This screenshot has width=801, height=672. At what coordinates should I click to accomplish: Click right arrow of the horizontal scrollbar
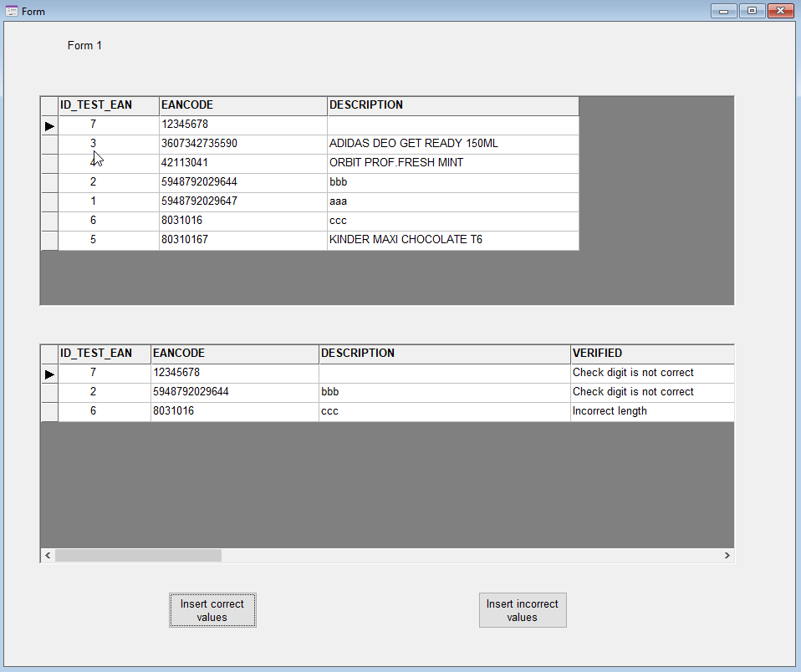pyautogui.click(x=727, y=555)
